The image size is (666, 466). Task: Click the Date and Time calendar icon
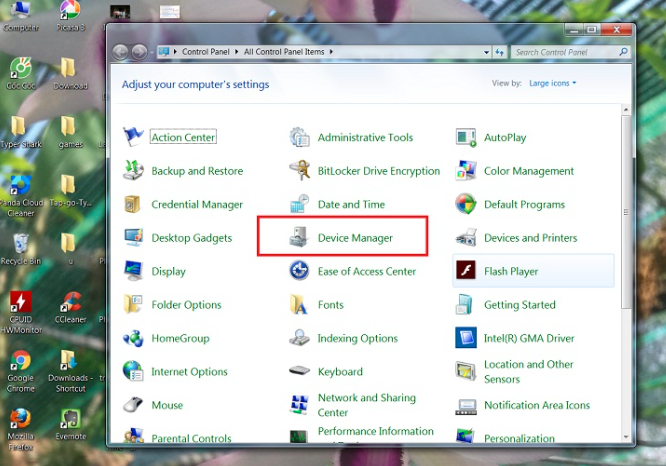[x=299, y=204]
